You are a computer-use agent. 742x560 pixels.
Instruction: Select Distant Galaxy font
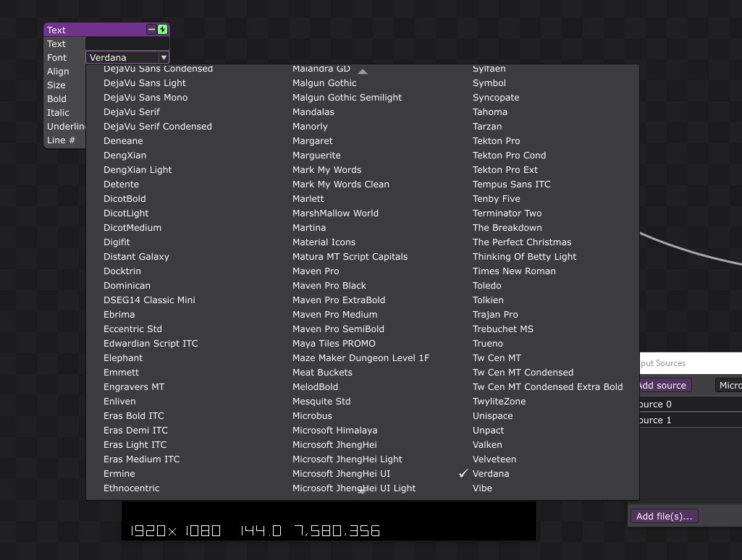click(x=136, y=257)
